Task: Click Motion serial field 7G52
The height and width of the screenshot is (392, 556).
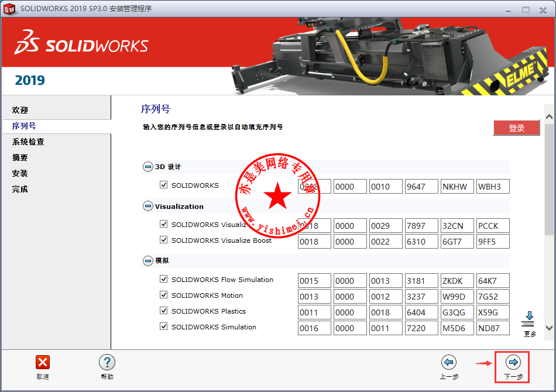Action: [x=493, y=296]
